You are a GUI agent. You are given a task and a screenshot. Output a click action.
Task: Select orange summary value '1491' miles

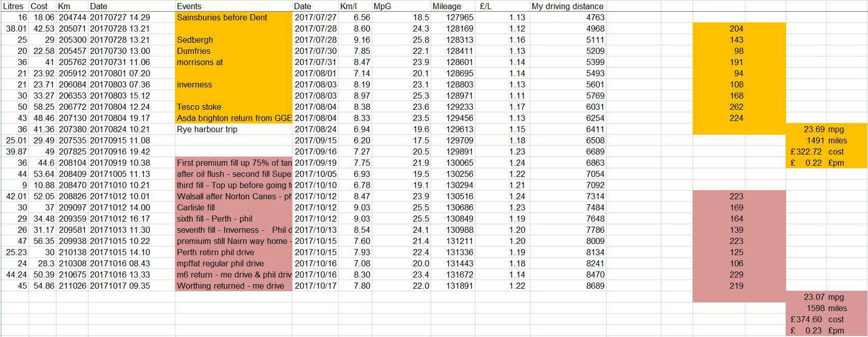(x=806, y=140)
